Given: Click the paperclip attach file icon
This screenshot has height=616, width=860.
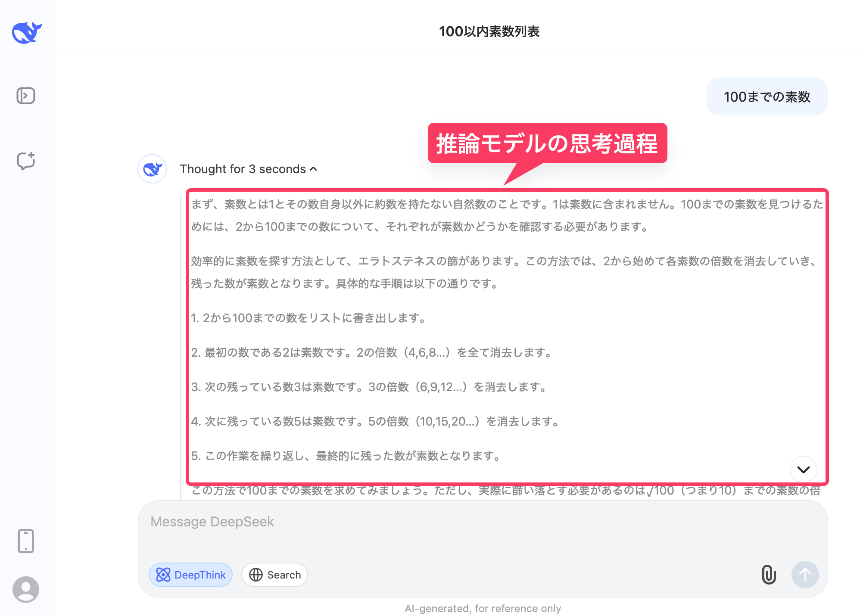Looking at the screenshot, I should pos(769,575).
